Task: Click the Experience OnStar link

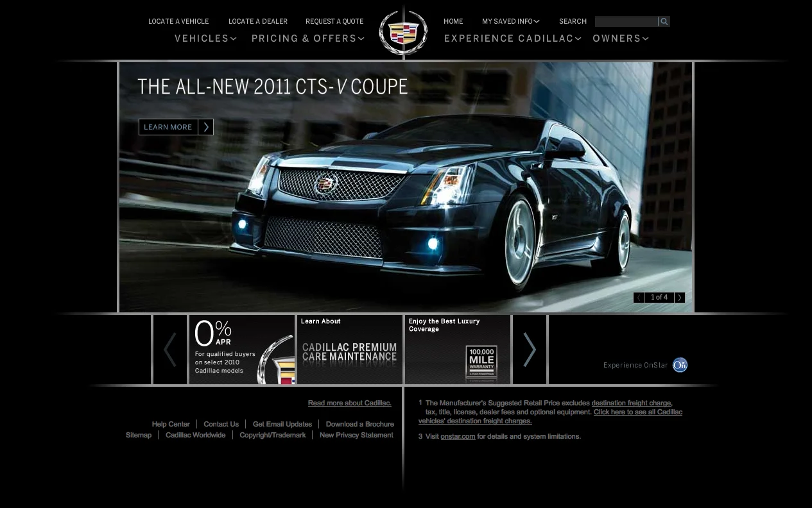Action: (635, 365)
